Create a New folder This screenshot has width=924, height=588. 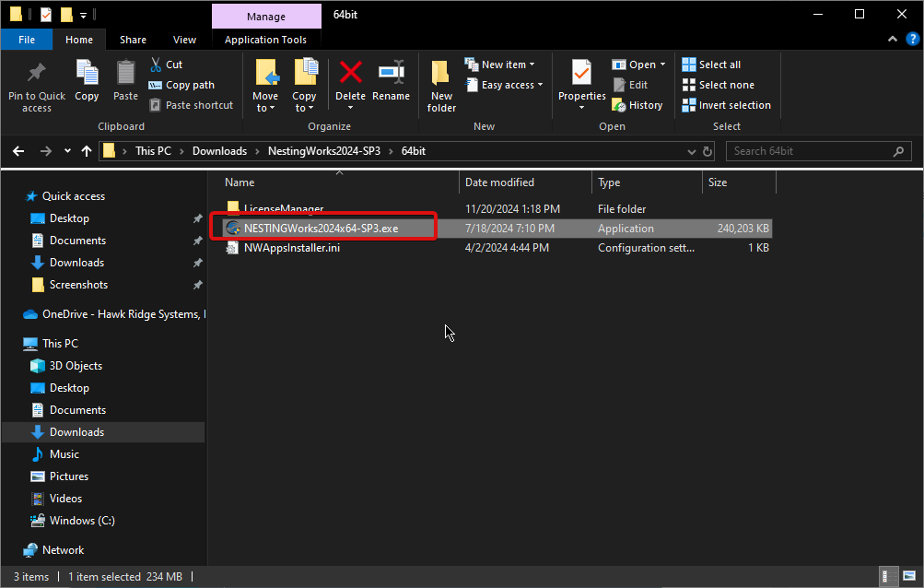coord(441,86)
